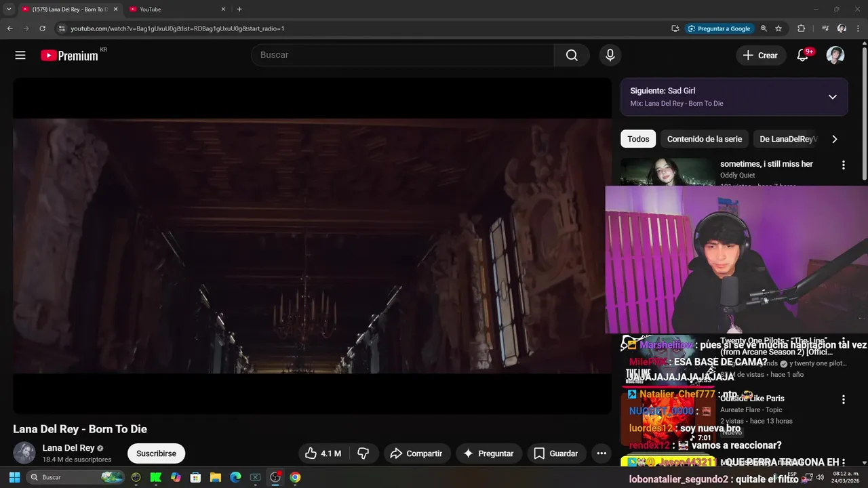The width and height of the screenshot is (868, 488).
Task: Click the Windows taskbar Buscar box
Action: 77,477
